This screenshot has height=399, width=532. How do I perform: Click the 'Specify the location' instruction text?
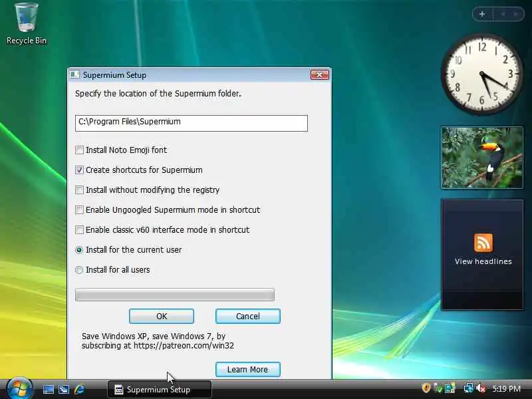click(158, 94)
